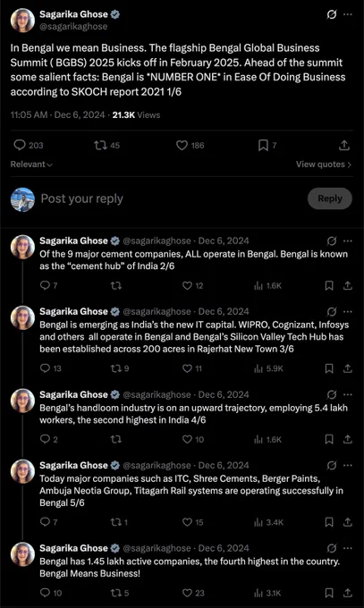The image size is (364, 608).
Task: Bookmark the handloom industry 4/6 reply
Action: click(x=329, y=439)
